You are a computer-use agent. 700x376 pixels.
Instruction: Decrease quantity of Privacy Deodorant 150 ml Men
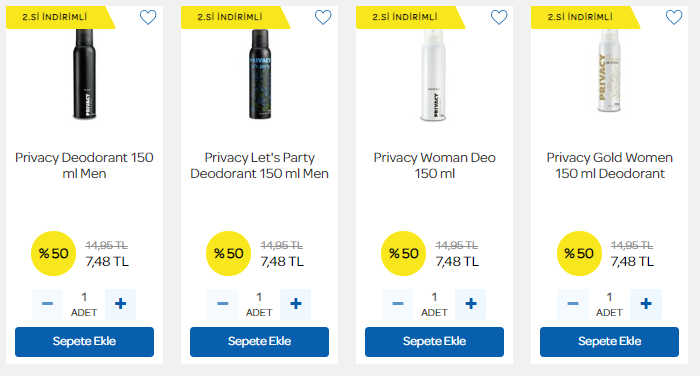[47, 304]
